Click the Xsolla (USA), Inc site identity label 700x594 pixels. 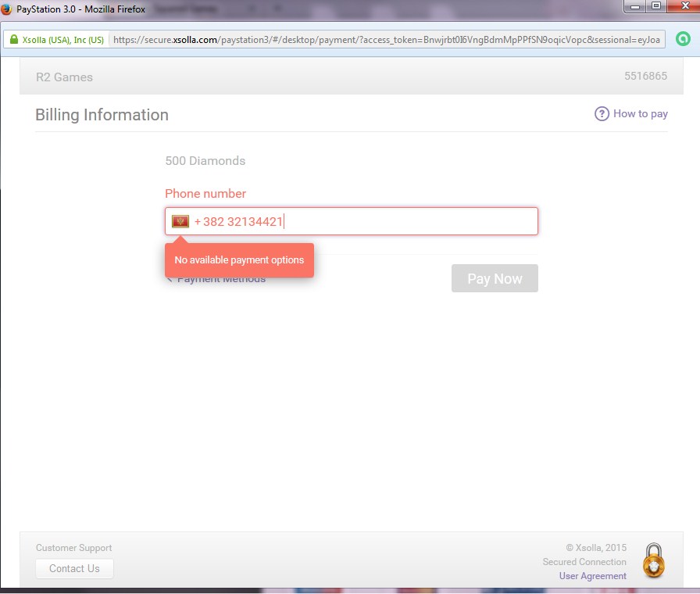(62, 40)
